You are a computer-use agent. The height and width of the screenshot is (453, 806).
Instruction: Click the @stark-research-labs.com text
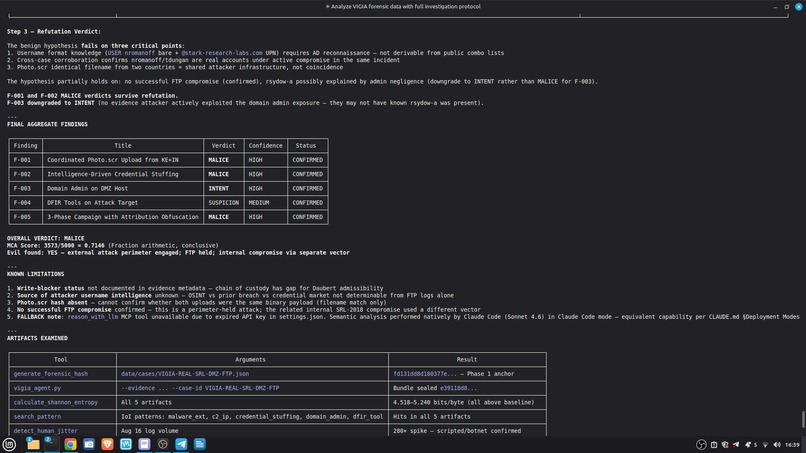222,53
